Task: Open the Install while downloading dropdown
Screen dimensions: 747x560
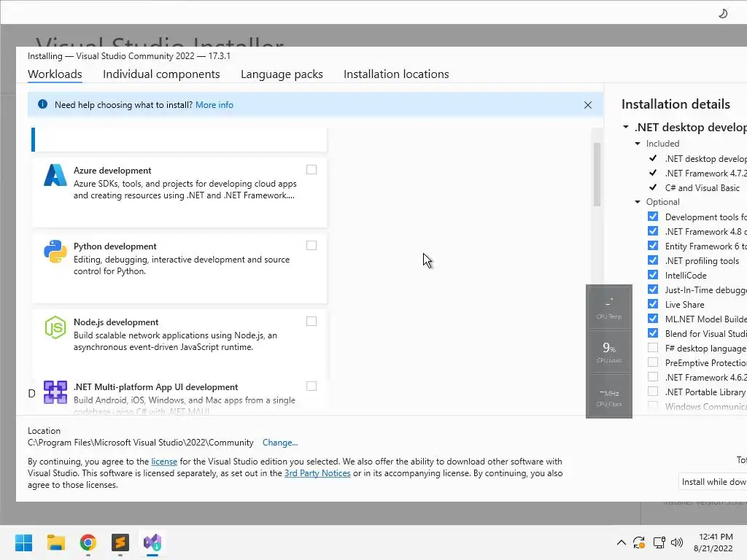Action: coord(713,482)
